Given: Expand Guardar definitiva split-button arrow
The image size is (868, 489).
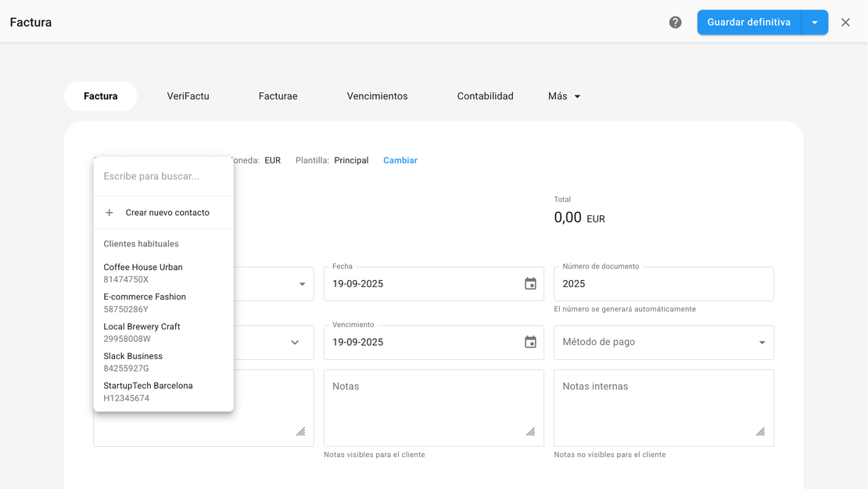Looking at the screenshot, I should [x=815, y=23].
